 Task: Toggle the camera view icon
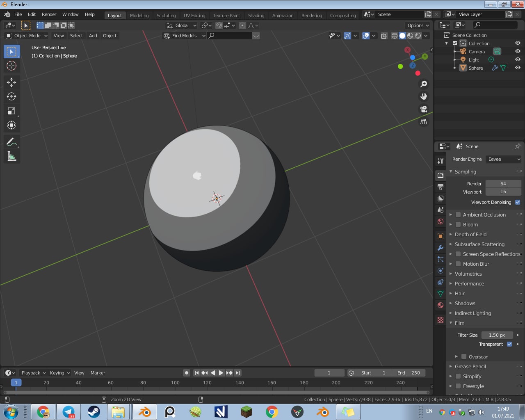tap(424, 109)
